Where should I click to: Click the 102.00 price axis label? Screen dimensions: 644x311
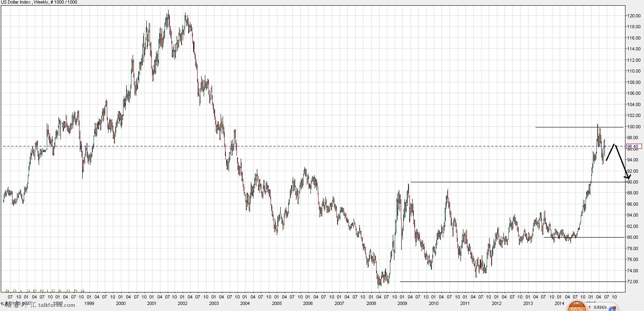pos(633,115)
